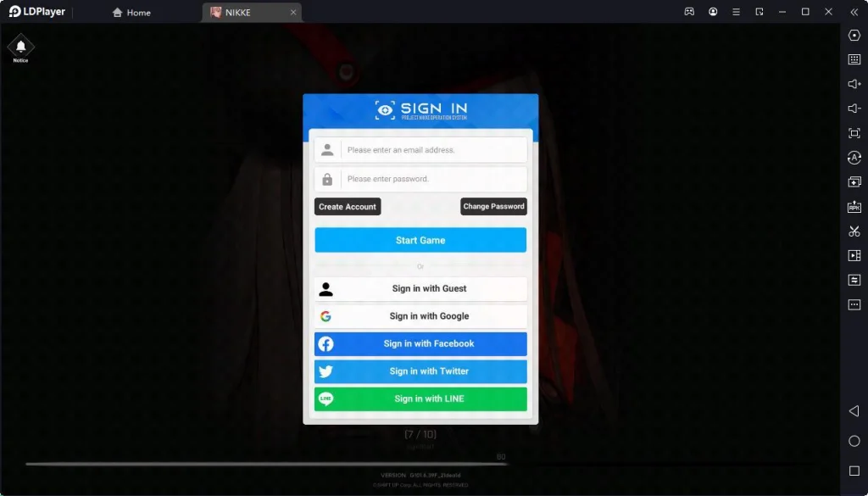Open the three-dots more tools icon

pos(854,304)
